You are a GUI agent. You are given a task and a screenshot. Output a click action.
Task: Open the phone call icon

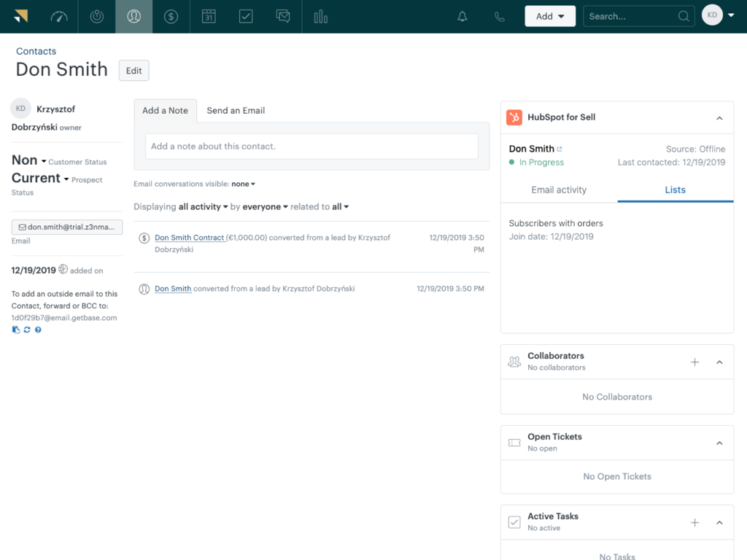[x=499, y=15]
